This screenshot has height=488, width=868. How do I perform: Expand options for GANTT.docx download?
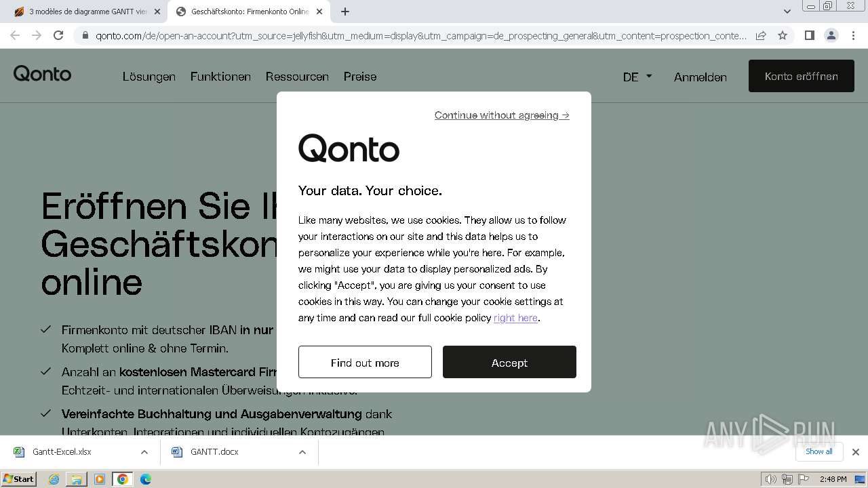click(x=302, y=452)
